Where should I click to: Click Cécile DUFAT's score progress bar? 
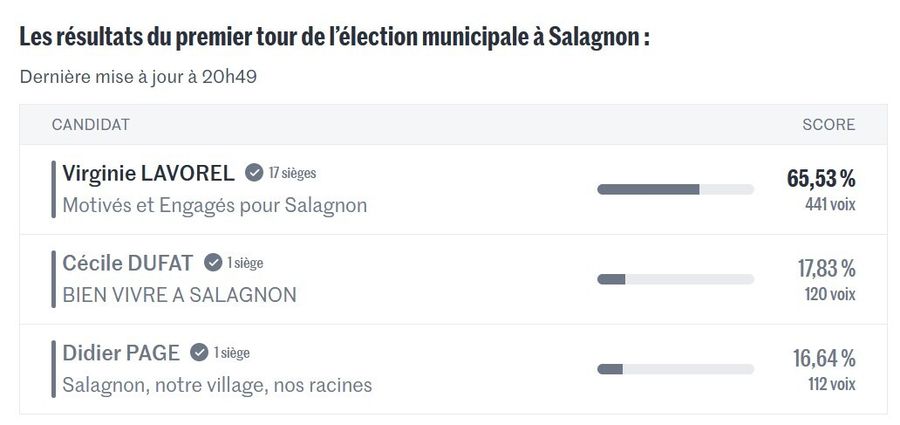point(675,279)
